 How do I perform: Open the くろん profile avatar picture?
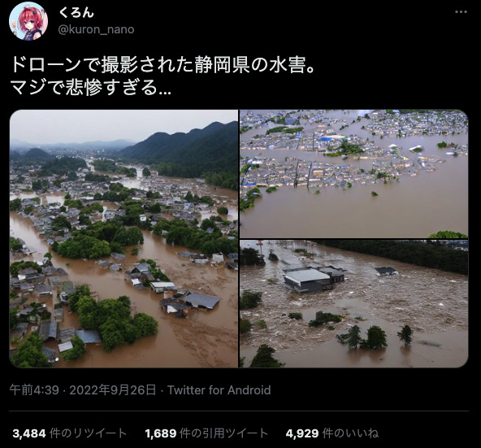pos(28,21)
